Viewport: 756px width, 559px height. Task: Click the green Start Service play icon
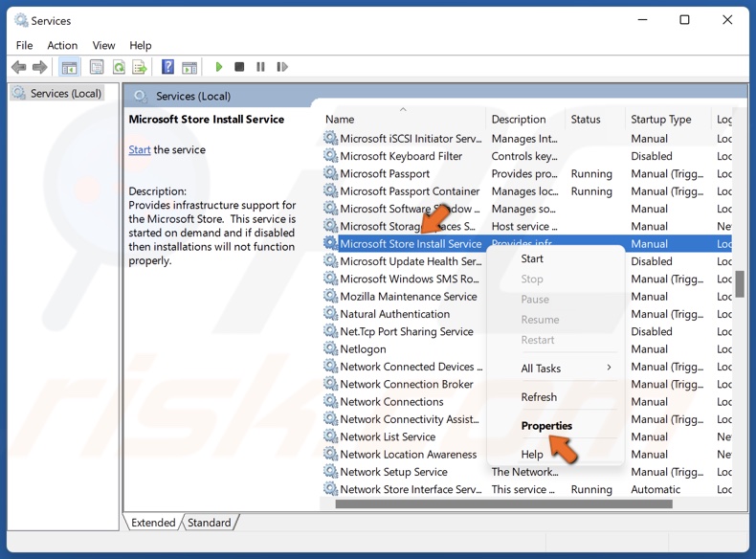coord(219,67)
